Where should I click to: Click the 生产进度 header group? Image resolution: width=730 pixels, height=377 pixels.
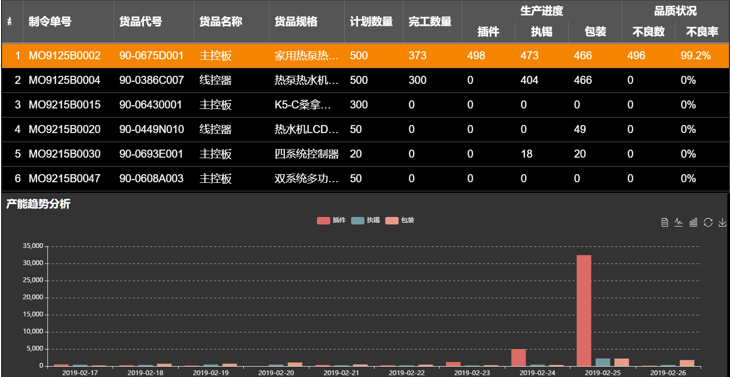pos(541,11)
